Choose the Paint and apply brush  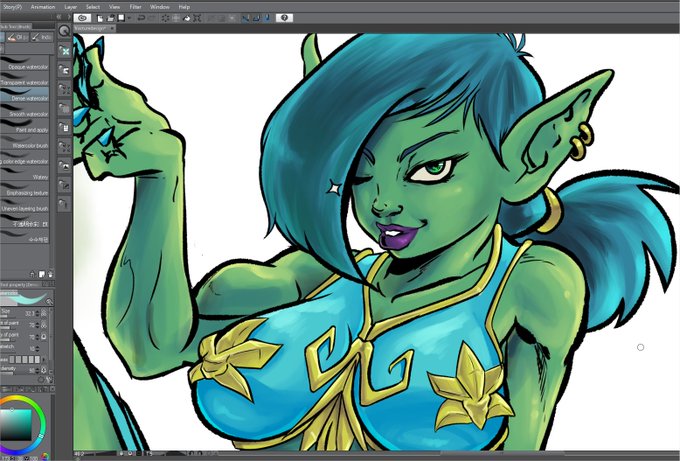click(24, 126)
